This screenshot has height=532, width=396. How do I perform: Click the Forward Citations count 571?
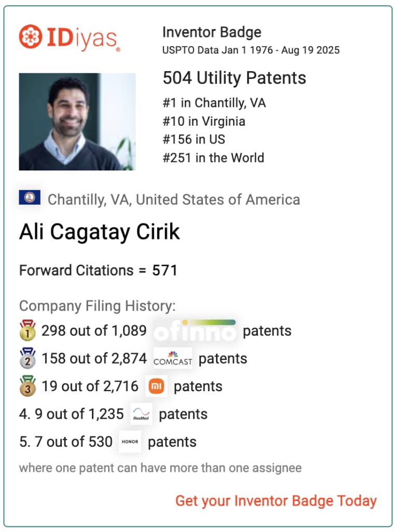point(165,270)
